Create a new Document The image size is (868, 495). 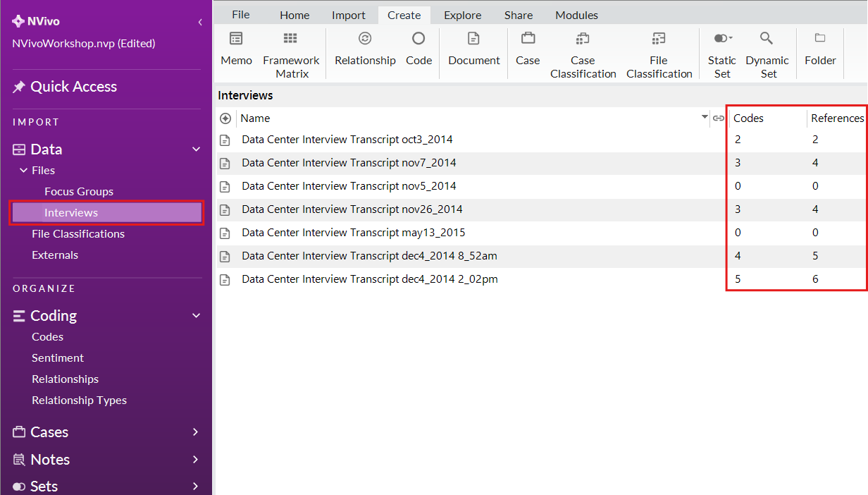pos(474,49)
